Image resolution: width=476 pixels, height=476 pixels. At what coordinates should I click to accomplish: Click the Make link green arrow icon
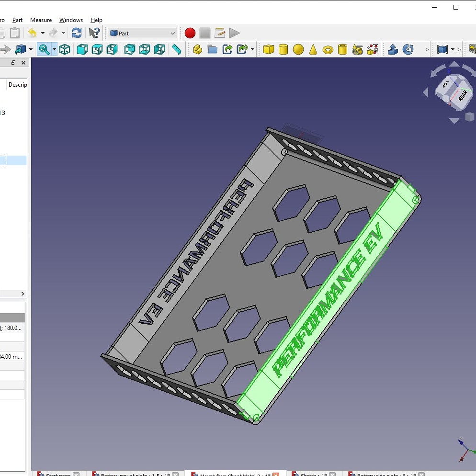(227, 49)
